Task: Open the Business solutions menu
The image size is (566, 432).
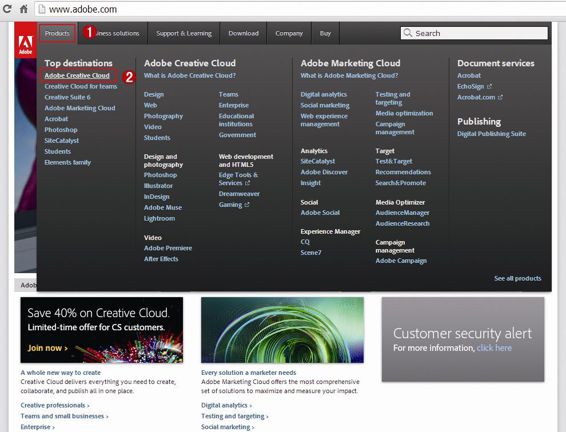Action: 114,33
